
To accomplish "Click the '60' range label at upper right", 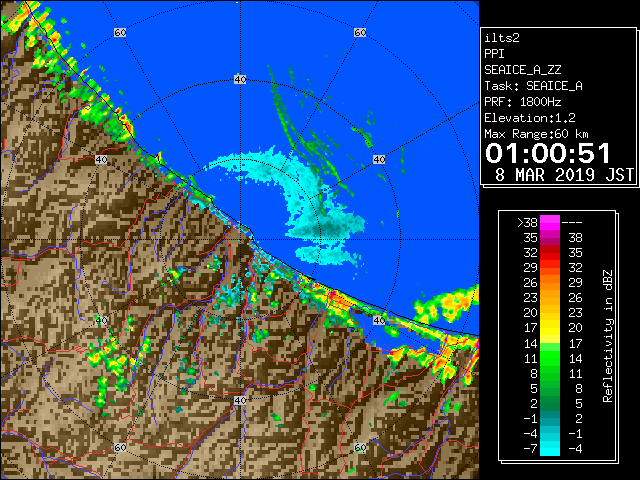I will tap(360, 32).
